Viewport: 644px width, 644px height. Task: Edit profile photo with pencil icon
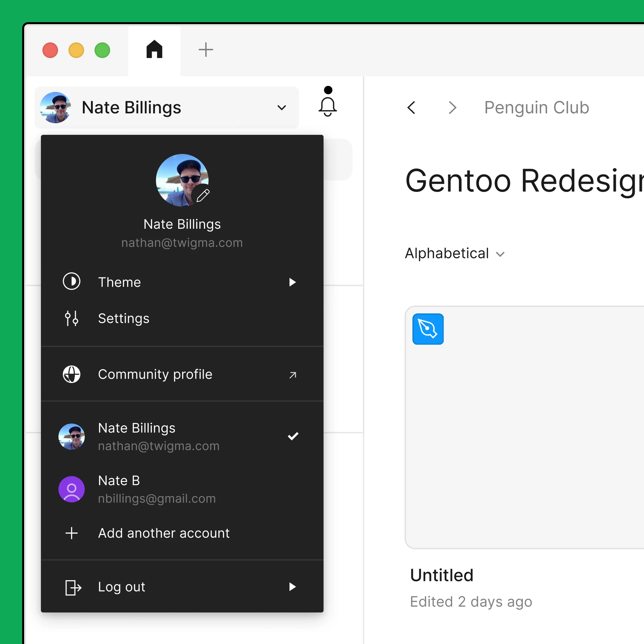[203, 195]
